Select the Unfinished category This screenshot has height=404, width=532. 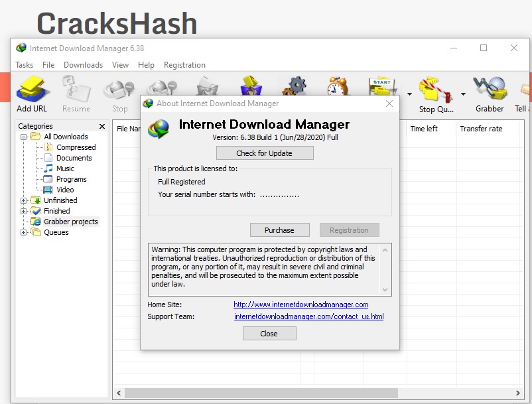(60, 200)
